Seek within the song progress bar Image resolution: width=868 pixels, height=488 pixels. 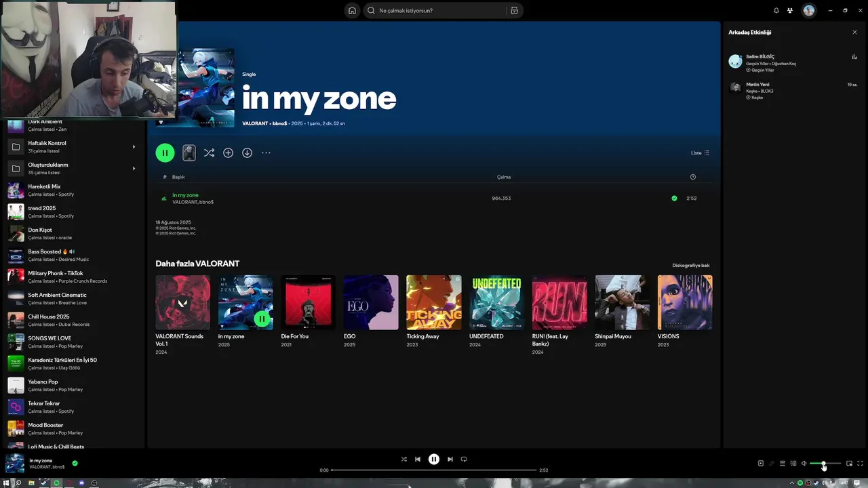434,470
